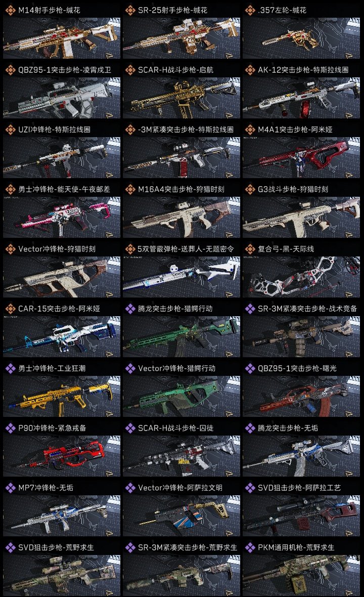Select the 勇士冲锋枪-工业狂潮 yellow gun image
This screenshot has width=364, height=597.
[x=62, y=396]
